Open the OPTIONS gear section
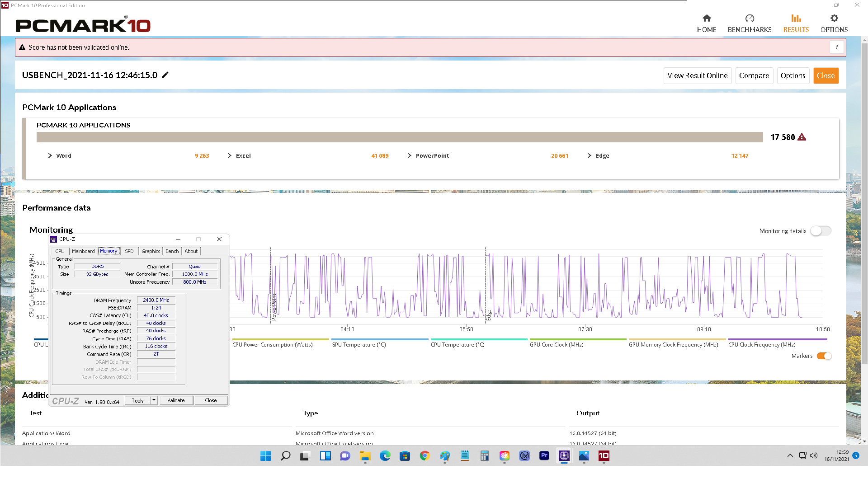 834,23
